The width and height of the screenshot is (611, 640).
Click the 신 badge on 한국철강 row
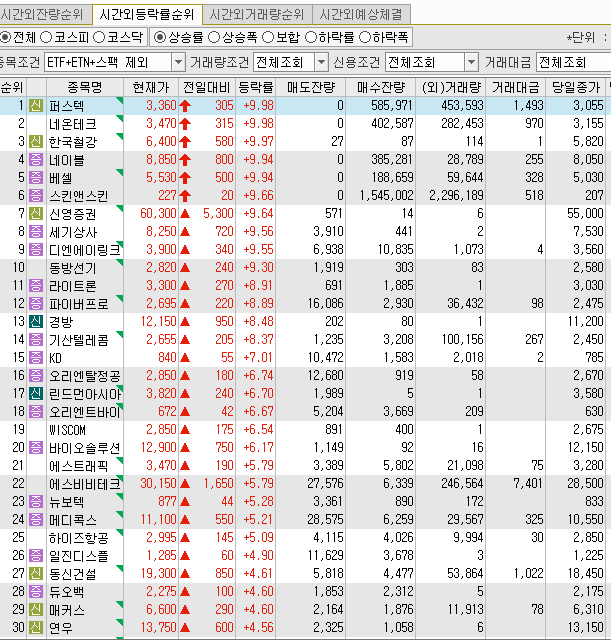tap(36, 142)
